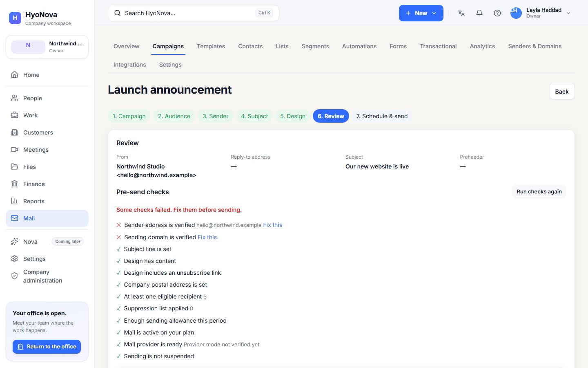This screenshot has height=368, width=588.
Task: Focus the Search HyoNova field
Action: (194, 13)
